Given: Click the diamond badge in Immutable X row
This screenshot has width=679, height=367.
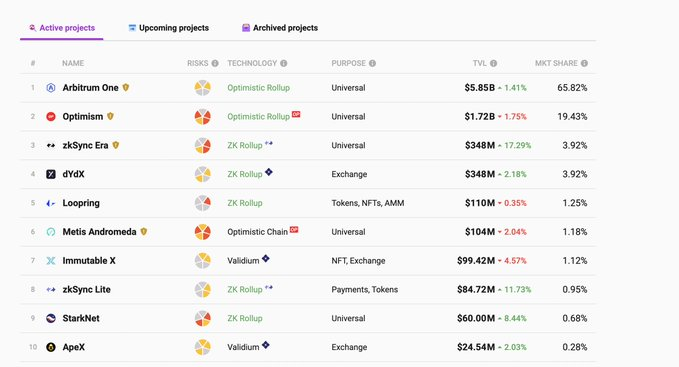Looking at the screenshot, I should [x=265, y=258].
